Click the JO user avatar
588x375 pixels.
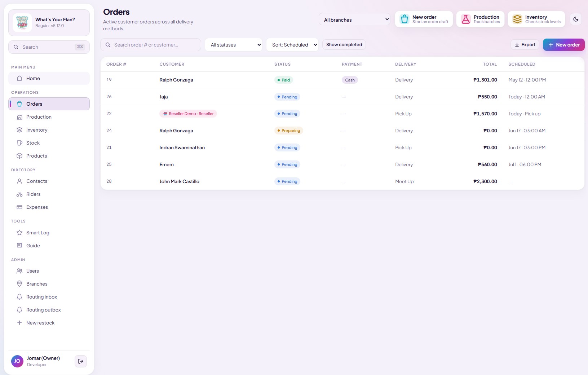(17, 361)
